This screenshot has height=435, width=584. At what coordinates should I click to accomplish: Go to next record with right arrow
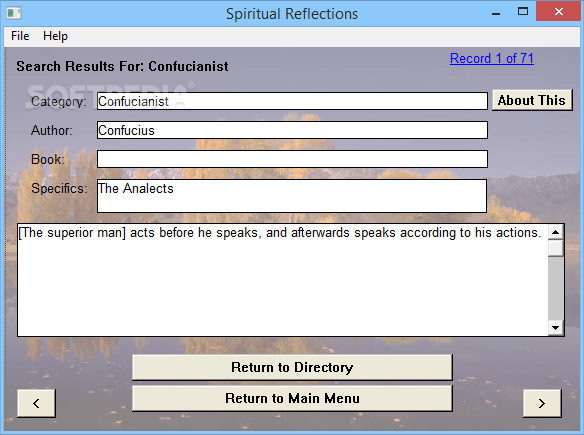(x=542, y=403)
